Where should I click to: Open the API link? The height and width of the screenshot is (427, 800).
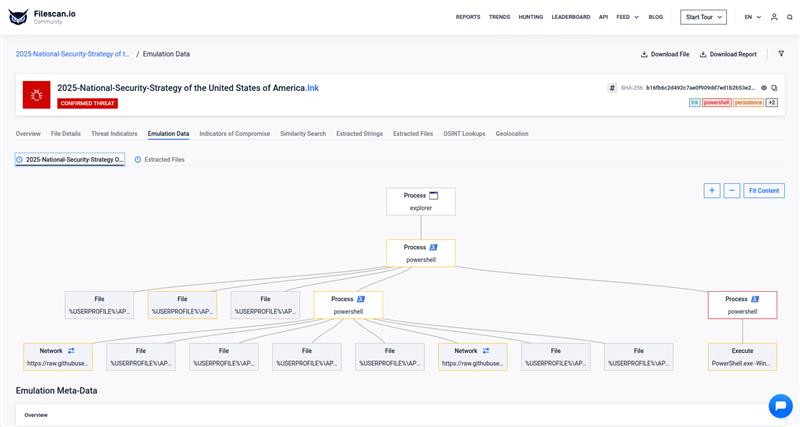pos(603,17)
